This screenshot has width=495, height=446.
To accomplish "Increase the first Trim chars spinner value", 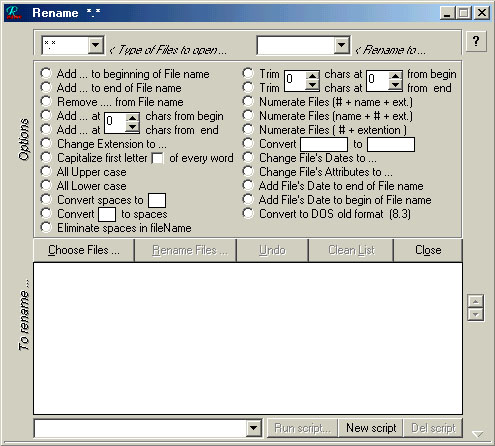I will click(312, 76).
